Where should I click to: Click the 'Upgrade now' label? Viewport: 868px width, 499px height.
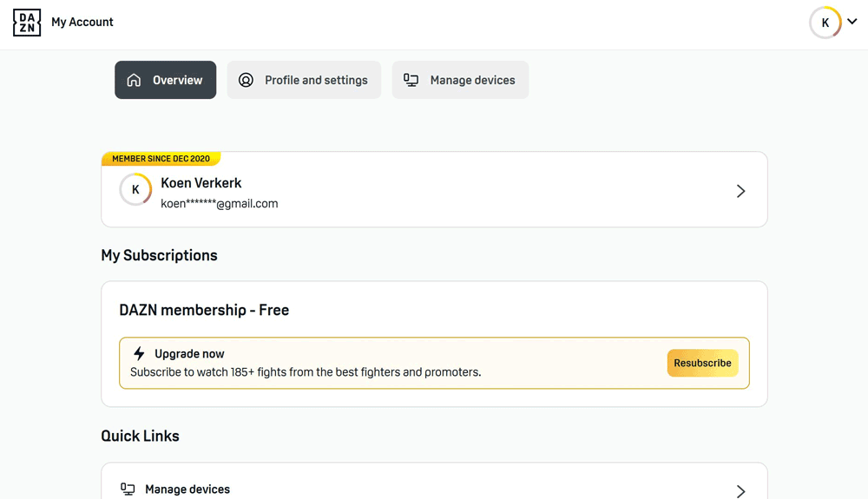(x=189, y=354)
